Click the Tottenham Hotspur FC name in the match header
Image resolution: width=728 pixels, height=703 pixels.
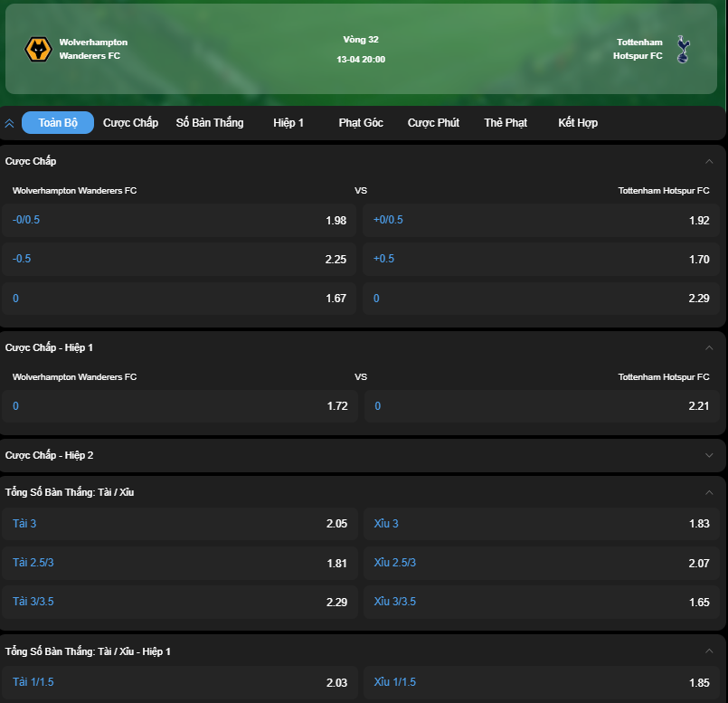tap(638, 49)
